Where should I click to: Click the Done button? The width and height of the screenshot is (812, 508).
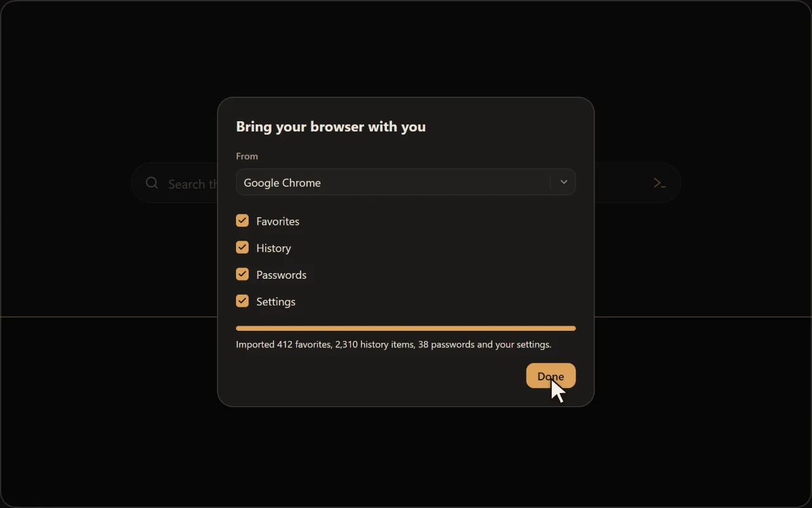click(x=551, y=376)
